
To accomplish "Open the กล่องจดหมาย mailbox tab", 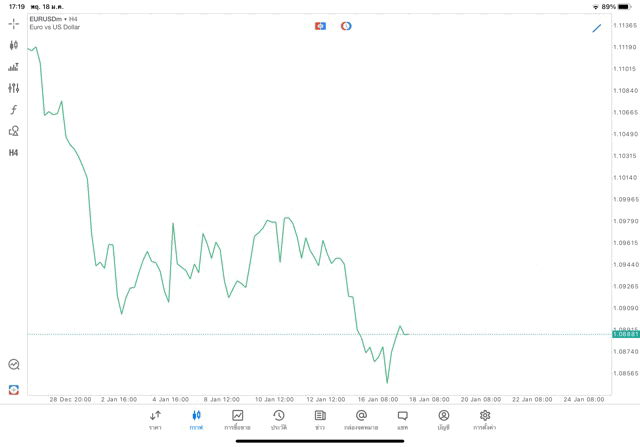I will click(x=361, y=420).
